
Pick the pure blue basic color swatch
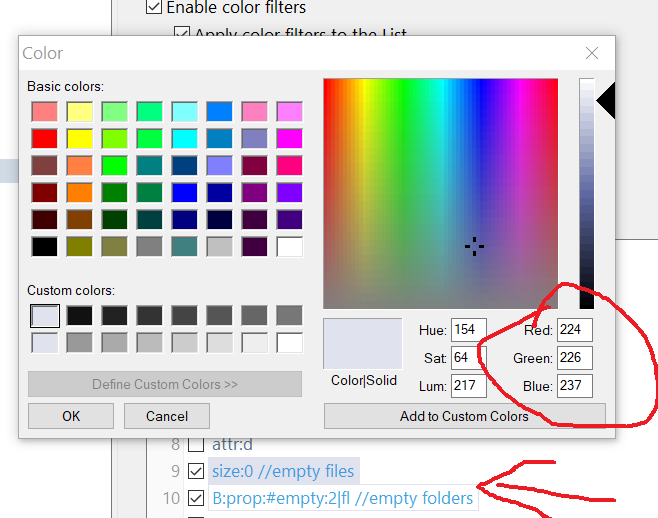184,192
